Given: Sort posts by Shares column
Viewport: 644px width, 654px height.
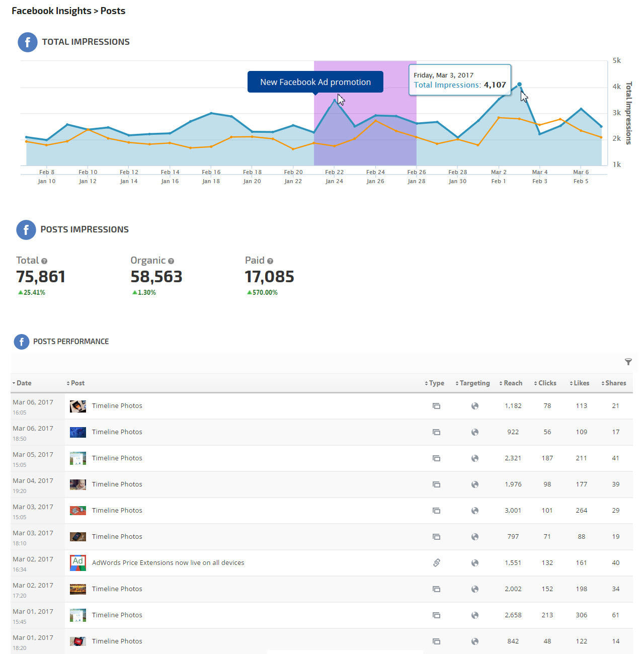Looking at the screenshot, I should click(614, 383).
